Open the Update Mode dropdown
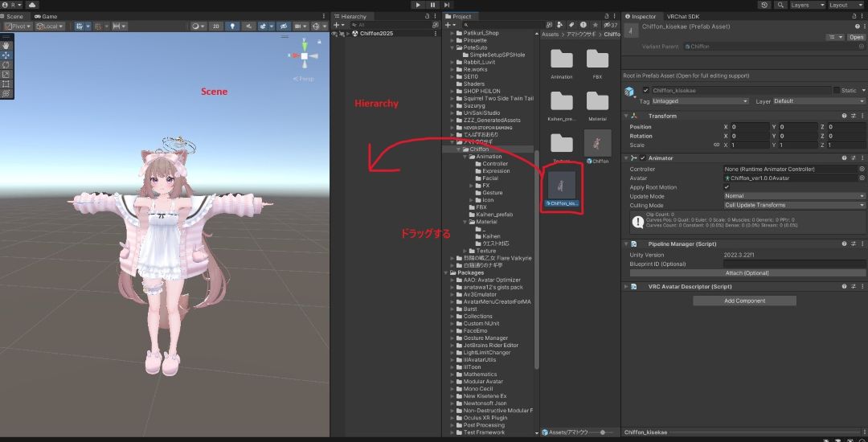Image resolution: width=868 pixels, height=442 pixels. (x=794, y=196)
